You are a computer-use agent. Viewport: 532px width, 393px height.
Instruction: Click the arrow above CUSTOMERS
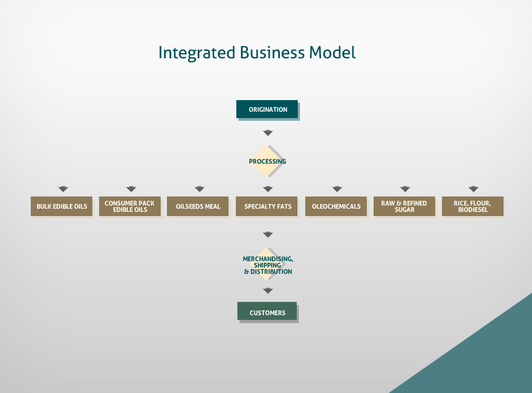click(268, 291)
